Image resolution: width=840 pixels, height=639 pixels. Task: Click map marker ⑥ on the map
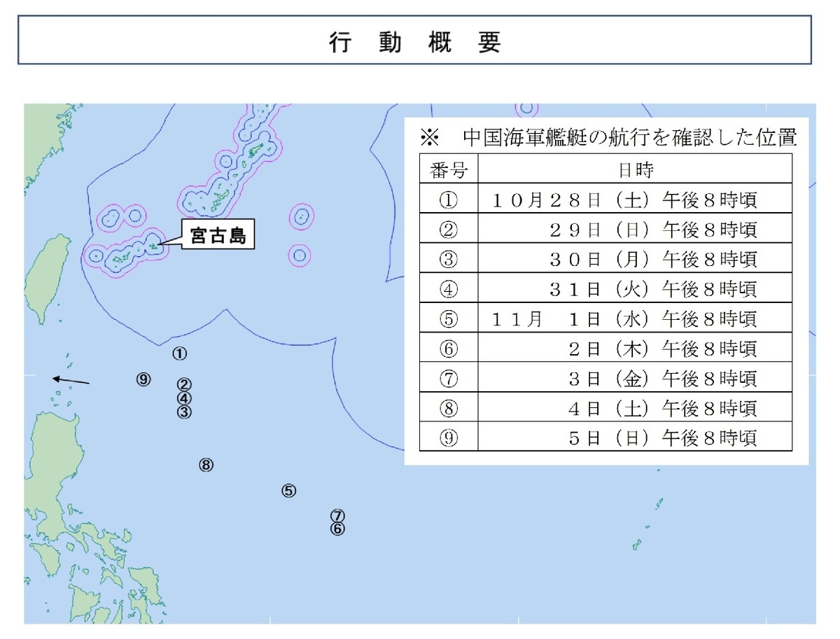pos(337,529)
